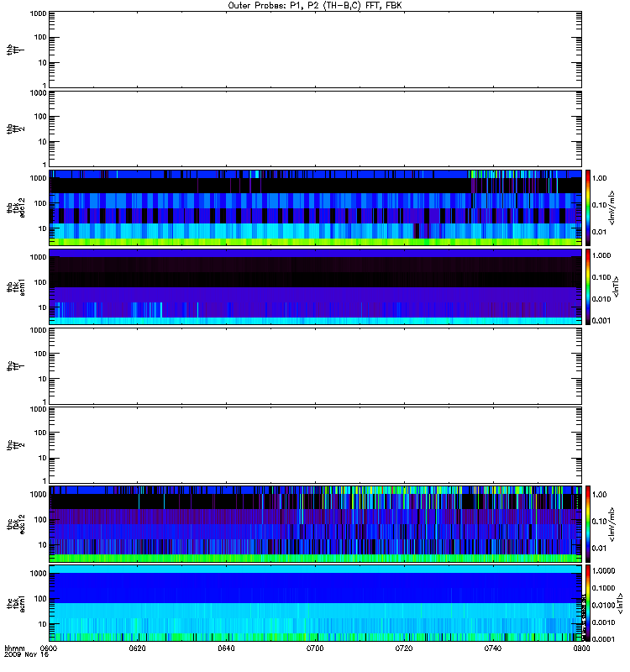630x672 pixels.
Task: Click the '10' y-axis tick of thc fff 2
Action: [x=43, y=458]
